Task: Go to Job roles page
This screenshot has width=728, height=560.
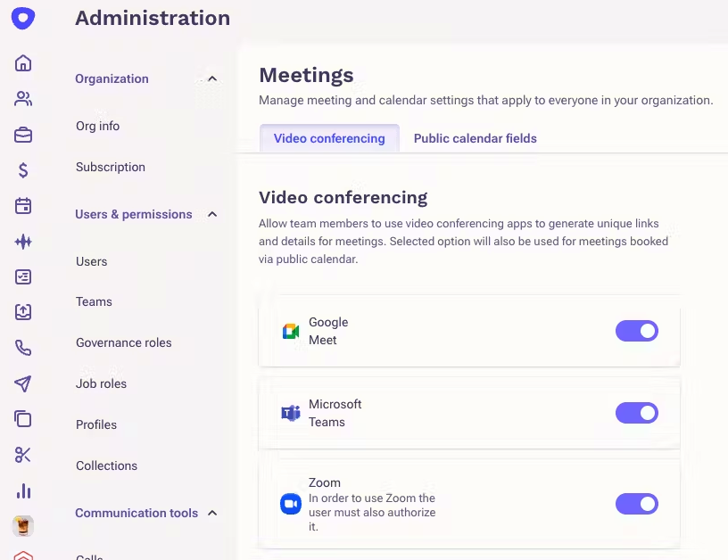Action: [101, 383]
